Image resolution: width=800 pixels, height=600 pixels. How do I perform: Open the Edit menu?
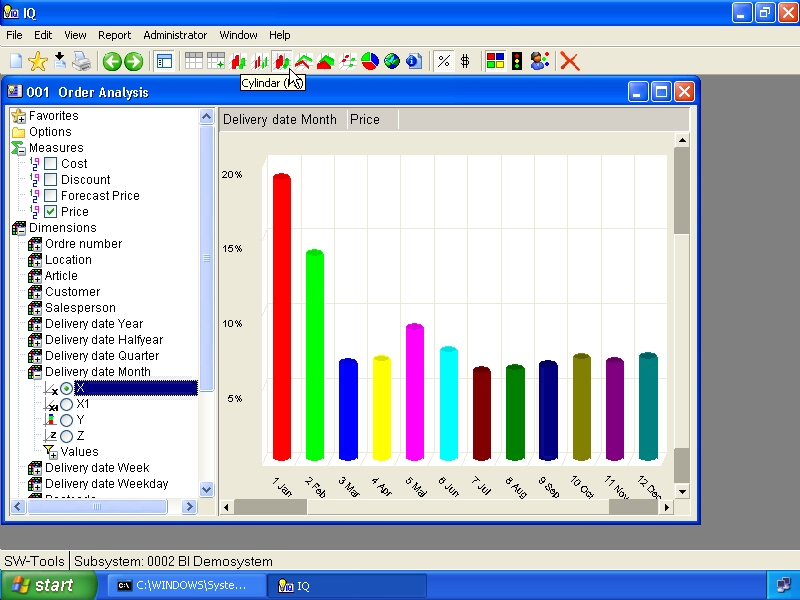click(43, 35)
